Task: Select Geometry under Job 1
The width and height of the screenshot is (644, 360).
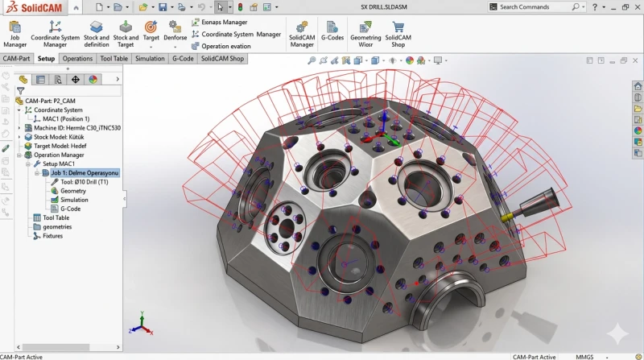Action: [68, 191]
